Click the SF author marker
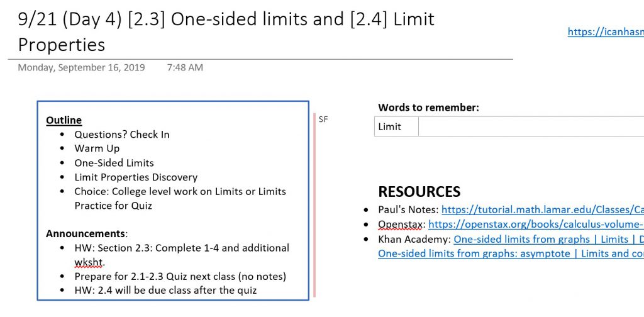Image resolution: width=644 pixels, height=317 pixels. coord(323,120)
